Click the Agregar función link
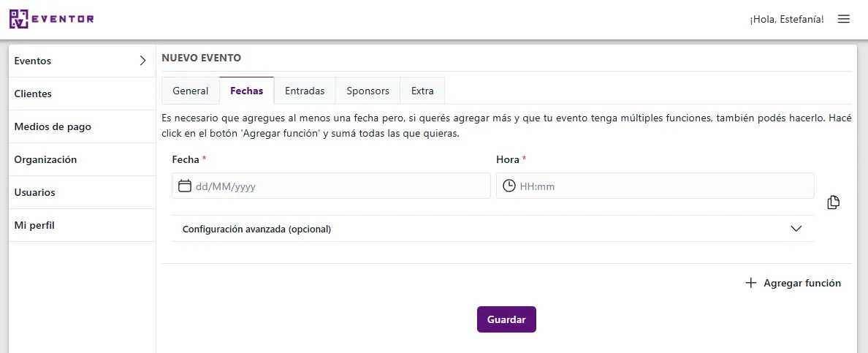 point(793,283)
